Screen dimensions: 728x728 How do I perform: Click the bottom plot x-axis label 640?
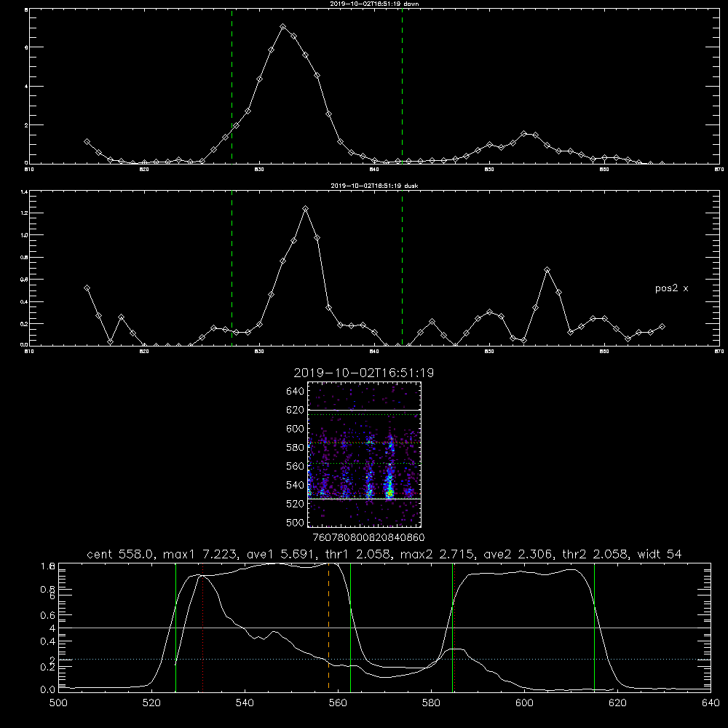(711, 703)
